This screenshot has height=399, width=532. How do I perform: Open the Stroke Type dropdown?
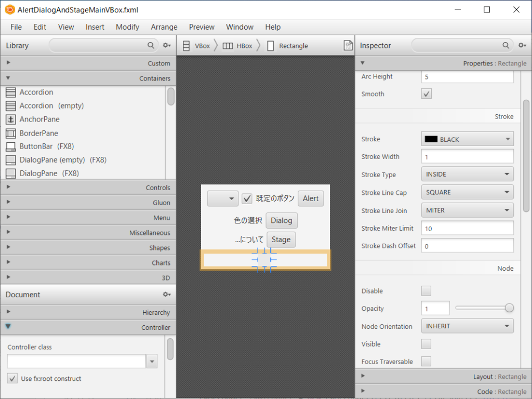tap(467, 174)
